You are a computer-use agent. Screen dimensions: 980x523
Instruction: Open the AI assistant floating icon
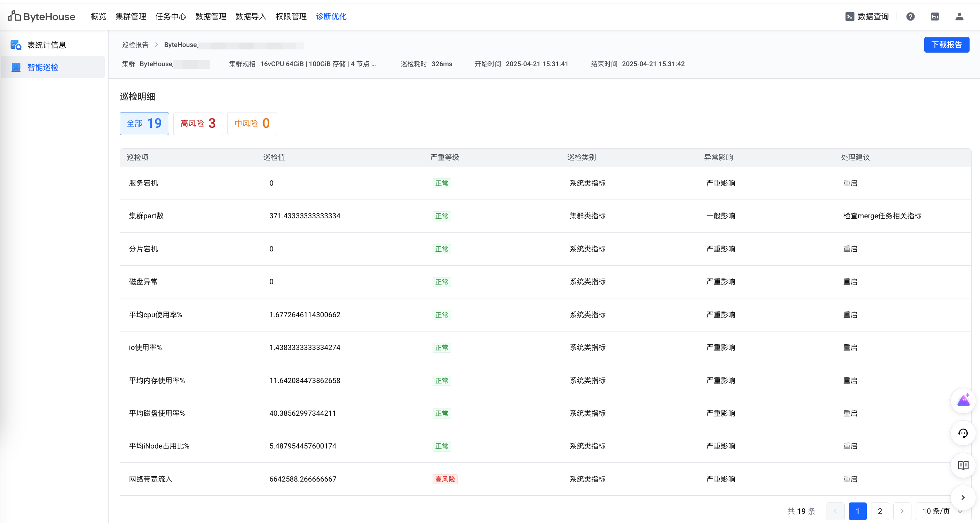[963, 400]
